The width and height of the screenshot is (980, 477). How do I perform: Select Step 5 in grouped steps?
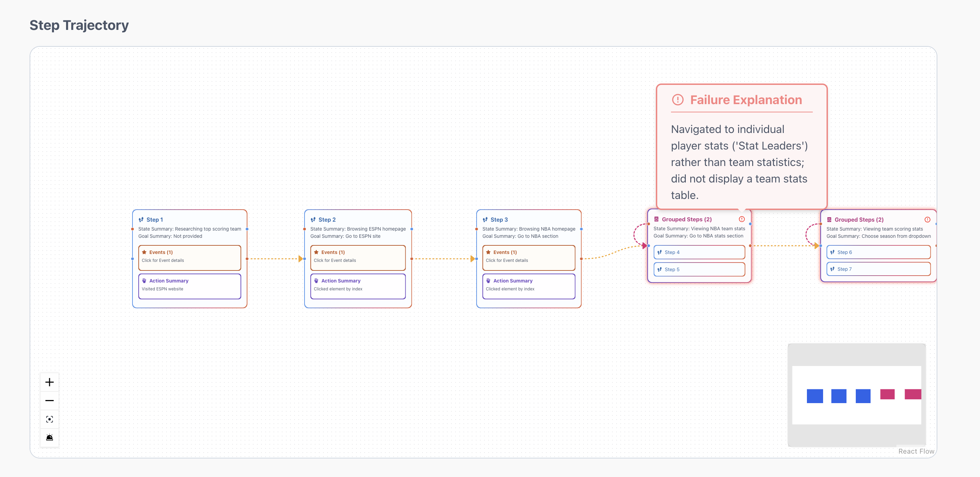[x=699, y=269]
